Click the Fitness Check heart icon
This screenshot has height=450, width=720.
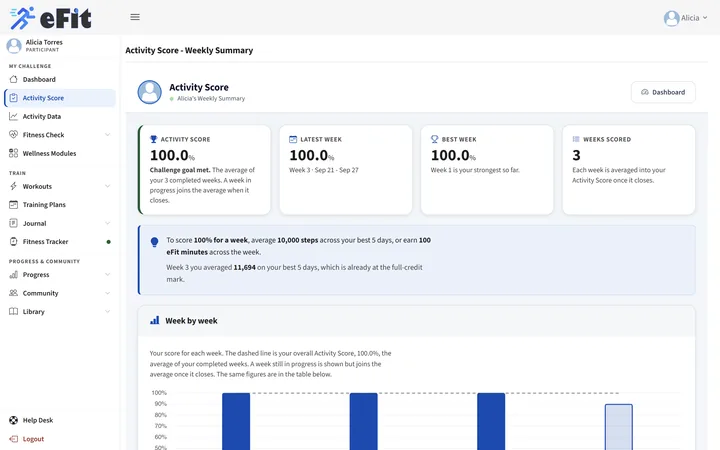pos(13,135)
